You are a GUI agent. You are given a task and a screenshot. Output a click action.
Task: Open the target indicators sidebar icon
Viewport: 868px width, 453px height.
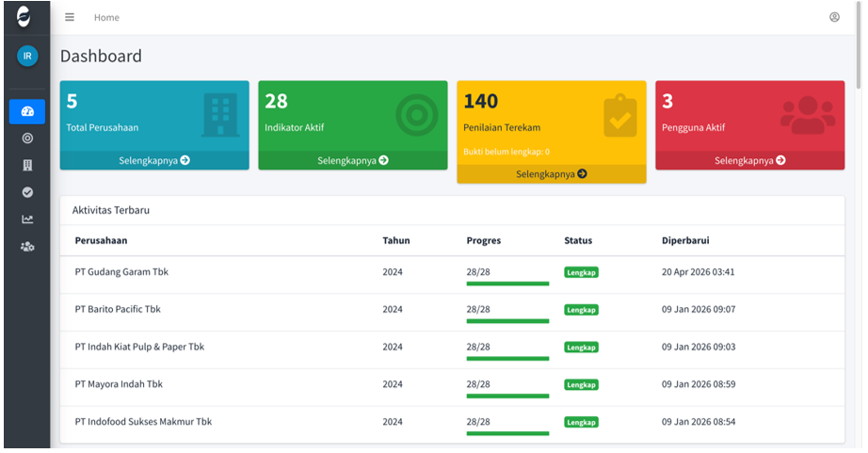(27, 138)
